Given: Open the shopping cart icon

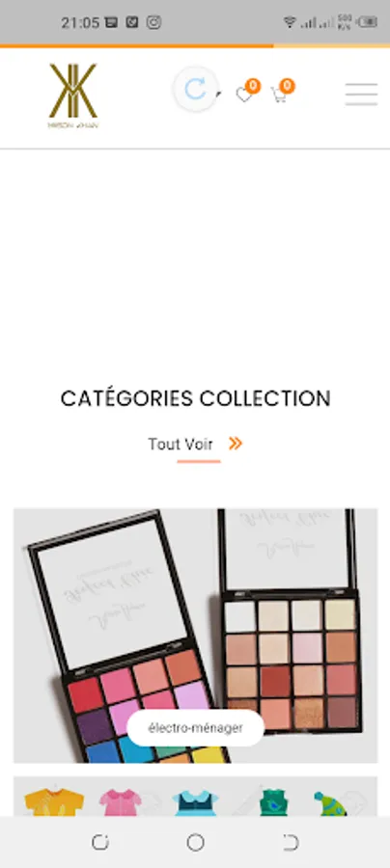Looking at the screenshot, I should [x=279, y=95].
